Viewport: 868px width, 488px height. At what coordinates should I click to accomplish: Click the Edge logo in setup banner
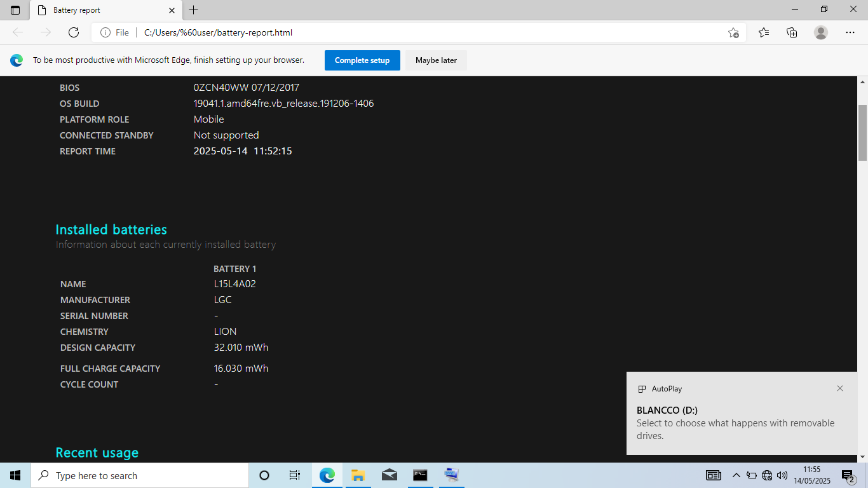(x=17, y=60)
